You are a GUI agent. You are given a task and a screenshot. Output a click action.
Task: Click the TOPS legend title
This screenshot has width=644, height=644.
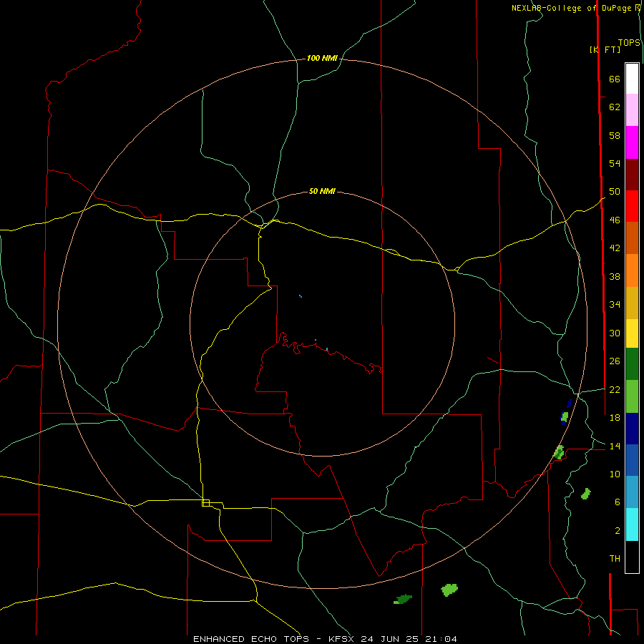(x=629, y=43)
